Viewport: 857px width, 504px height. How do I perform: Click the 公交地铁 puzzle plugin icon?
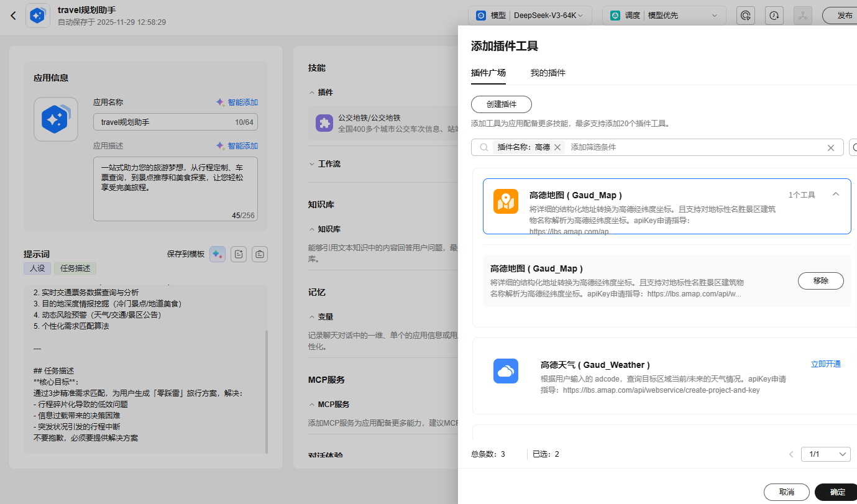click(324, 123)
